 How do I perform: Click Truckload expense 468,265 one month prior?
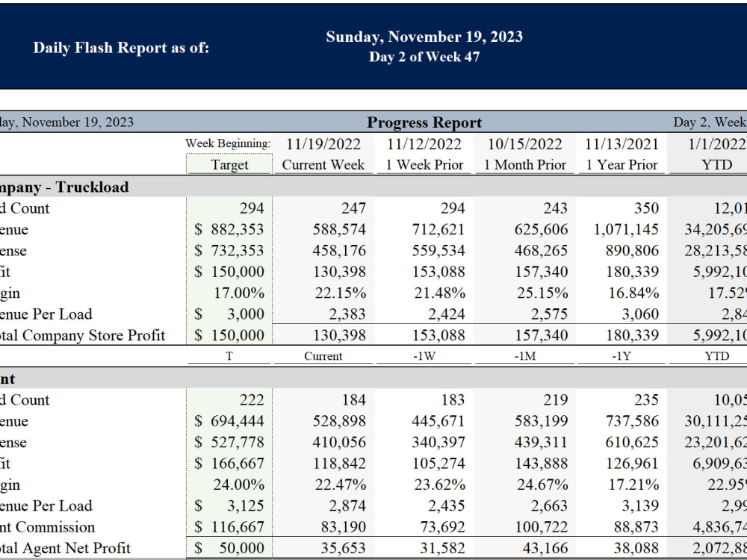click(x=541, y=250)
